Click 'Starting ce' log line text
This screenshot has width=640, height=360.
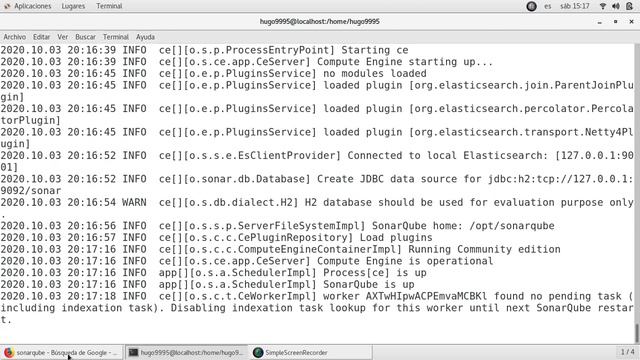pos(375,50)
